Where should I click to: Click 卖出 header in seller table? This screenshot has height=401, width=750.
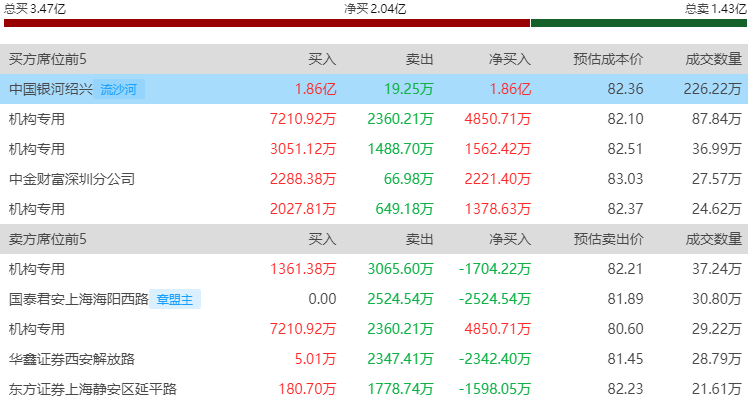(x=419, y=239)
